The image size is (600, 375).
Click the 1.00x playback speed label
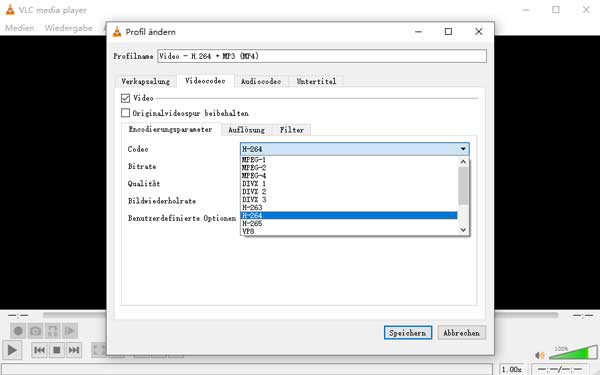(512, 369)
